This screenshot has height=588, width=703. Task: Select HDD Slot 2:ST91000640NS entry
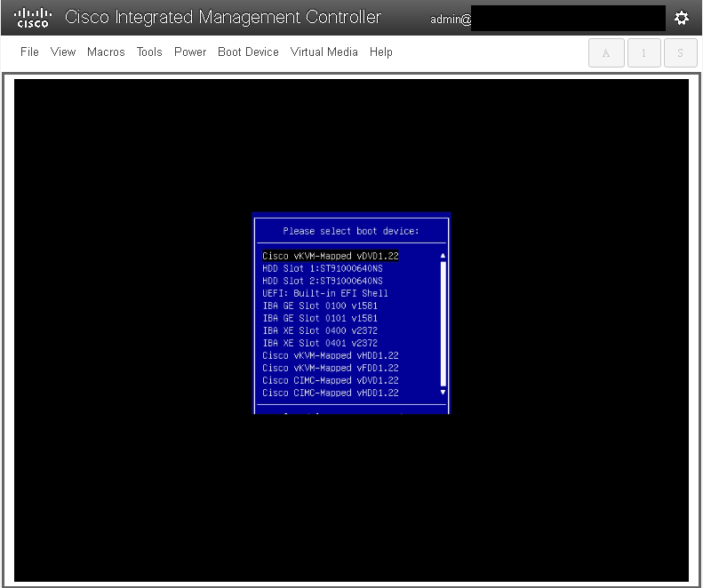tap(323, 281)
